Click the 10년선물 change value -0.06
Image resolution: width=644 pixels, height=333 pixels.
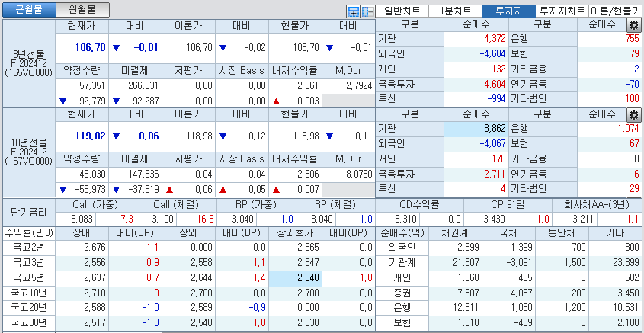coord(146,136)
